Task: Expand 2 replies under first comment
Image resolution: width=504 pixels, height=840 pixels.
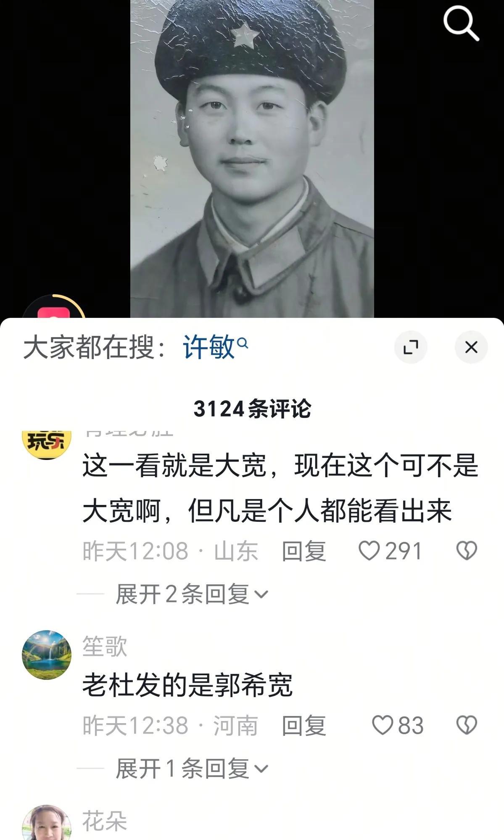Action: coord(192,594)
